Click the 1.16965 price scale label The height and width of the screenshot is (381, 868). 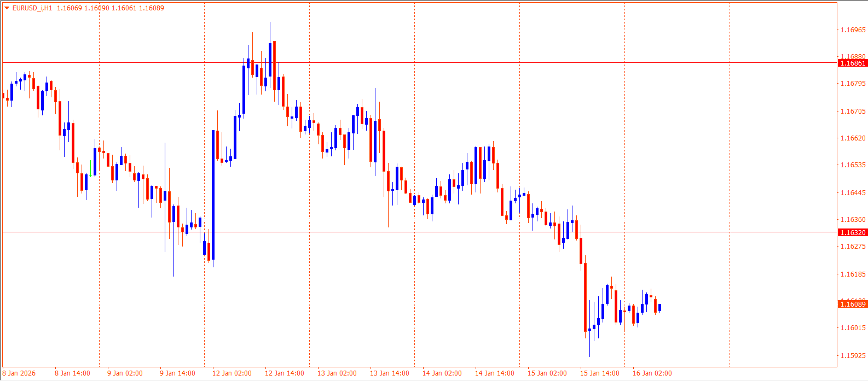[x=853, y=30]
